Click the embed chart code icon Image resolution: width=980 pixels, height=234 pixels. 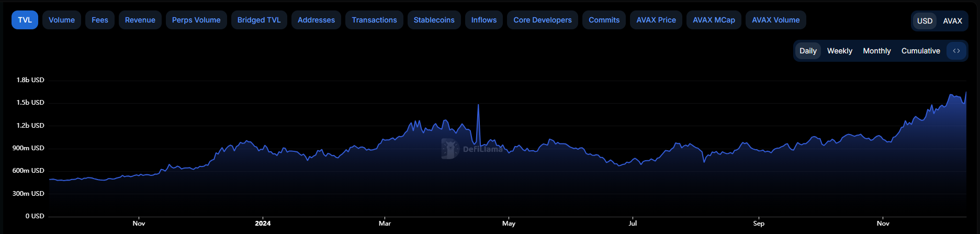pos(956,51)
